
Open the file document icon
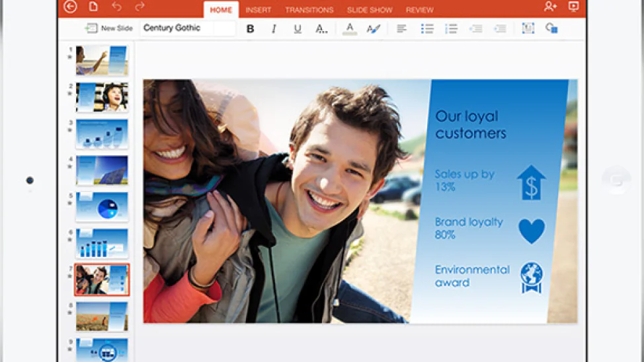coord(94,7)
